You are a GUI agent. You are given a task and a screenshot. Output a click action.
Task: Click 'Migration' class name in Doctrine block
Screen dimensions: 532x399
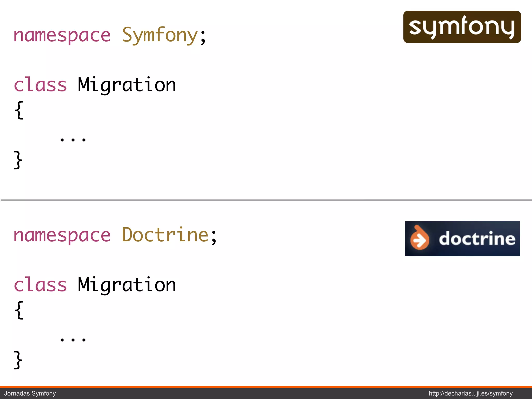click(127, 285)
